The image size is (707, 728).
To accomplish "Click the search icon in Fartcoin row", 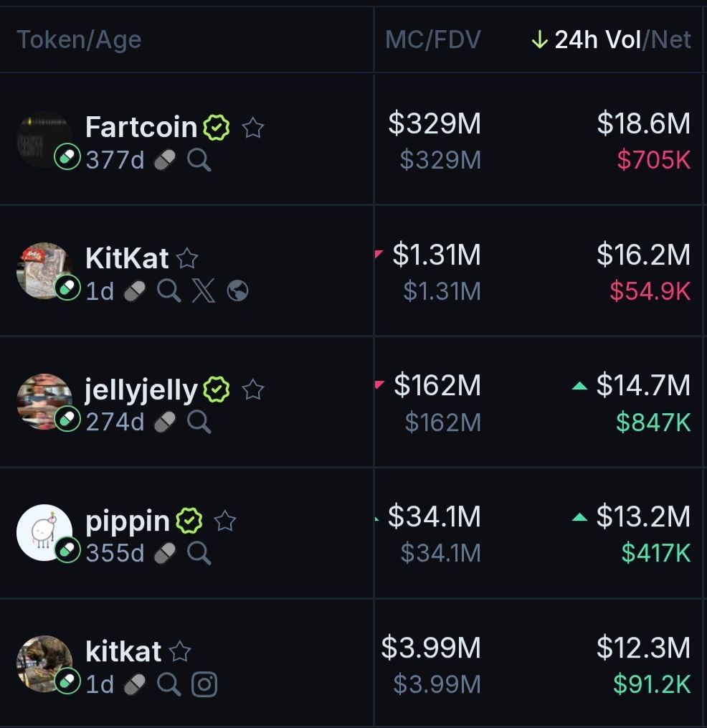I will (x=199, y=160).
